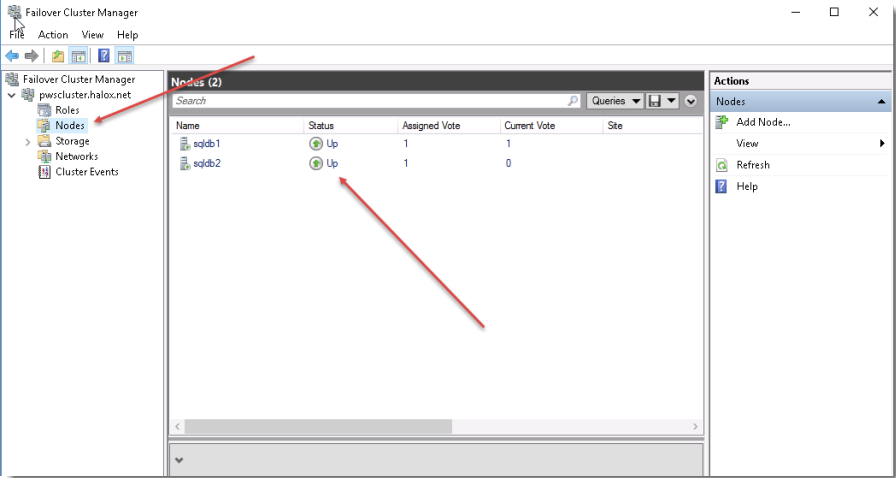
Task: Collapse the pwscluster.halox.net tree node
Action: 11,95
